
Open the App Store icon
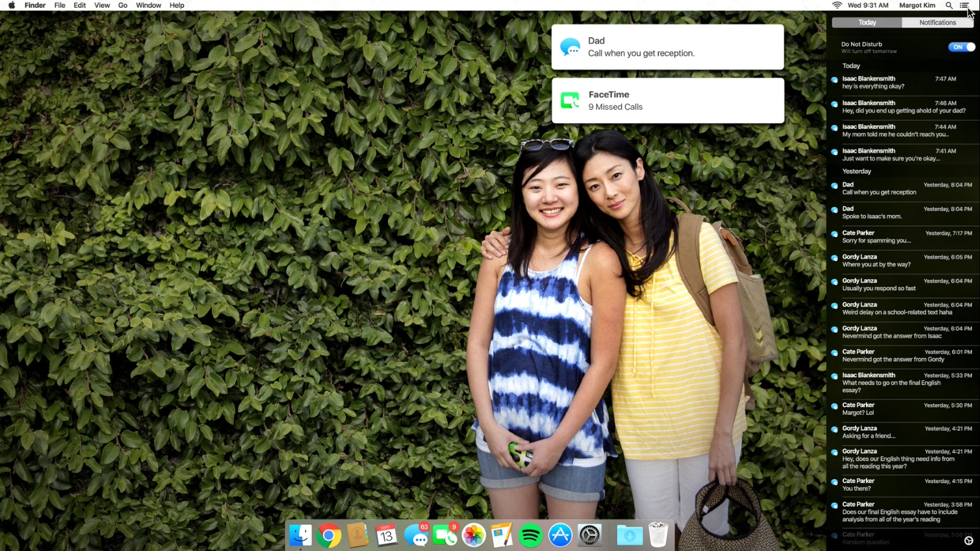(560, 536)
